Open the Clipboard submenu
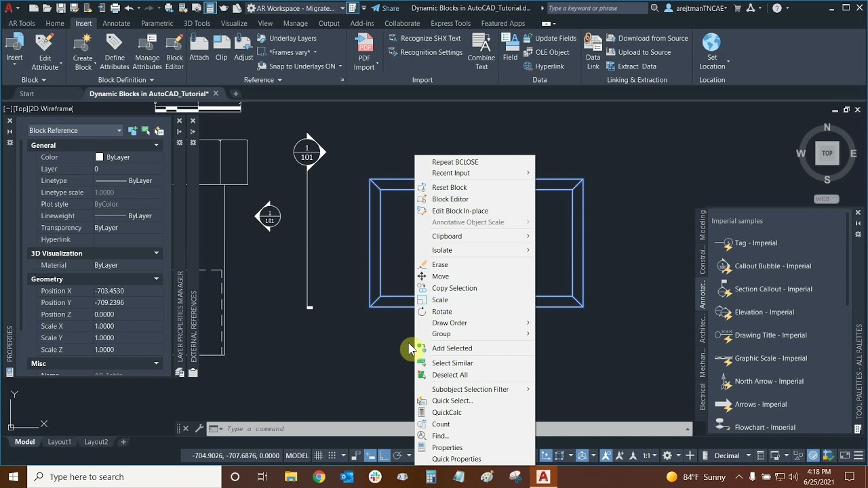The width and height of the screenshot is (868, 488). pos(475,236)
